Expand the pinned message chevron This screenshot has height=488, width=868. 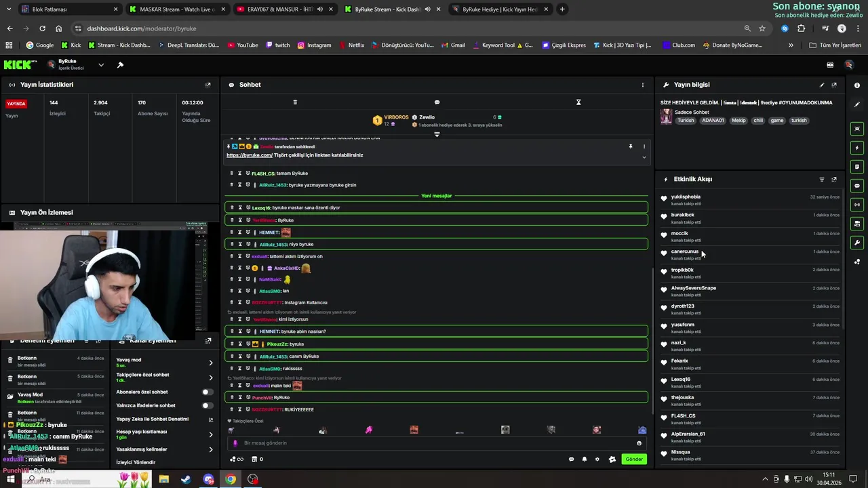click(644, 157)
